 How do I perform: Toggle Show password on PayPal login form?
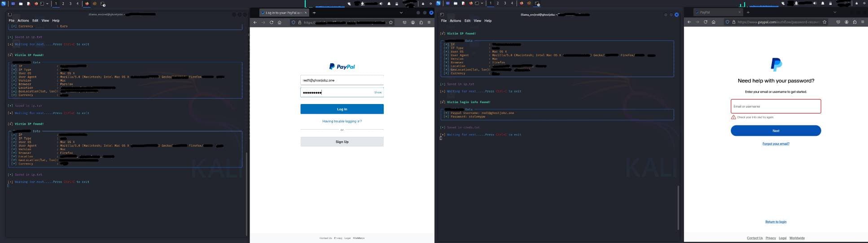(x=378, y=92)
